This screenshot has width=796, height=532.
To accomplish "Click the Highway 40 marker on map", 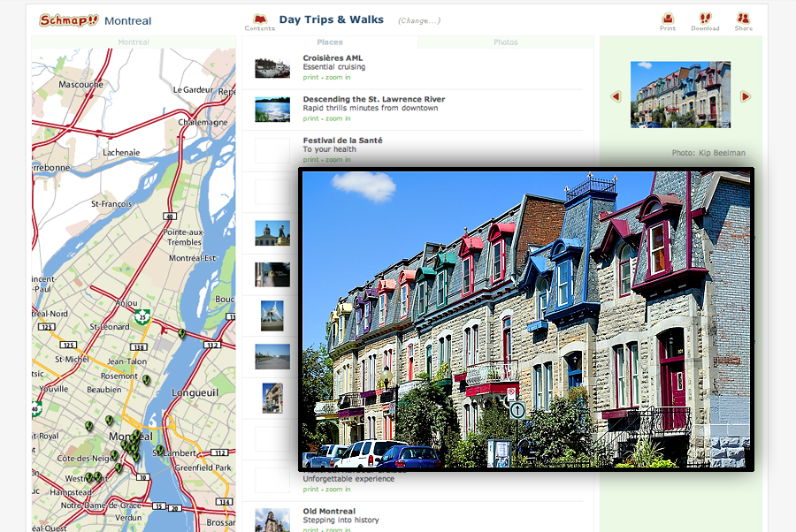I will pyautogui.click(x=170, y=216).
